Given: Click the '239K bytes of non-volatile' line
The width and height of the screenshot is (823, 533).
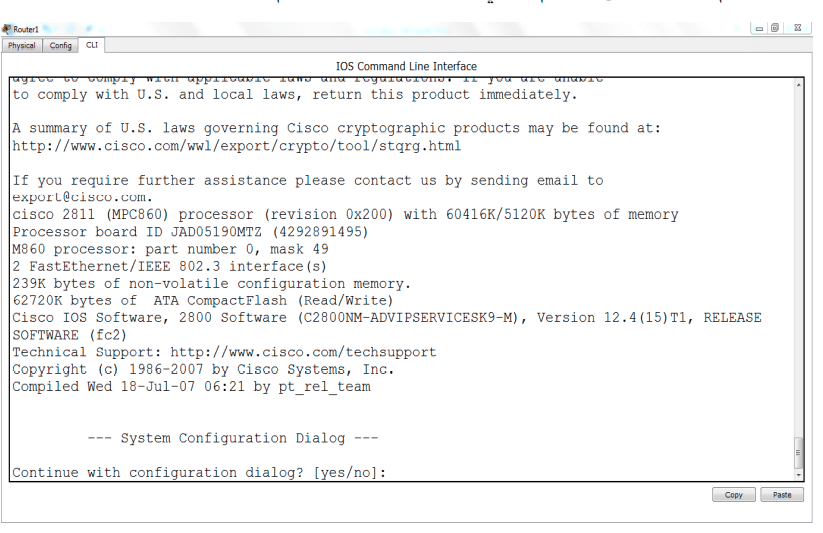Looking at the screenshot, I should pyautogui.click(x=212, y=284).
